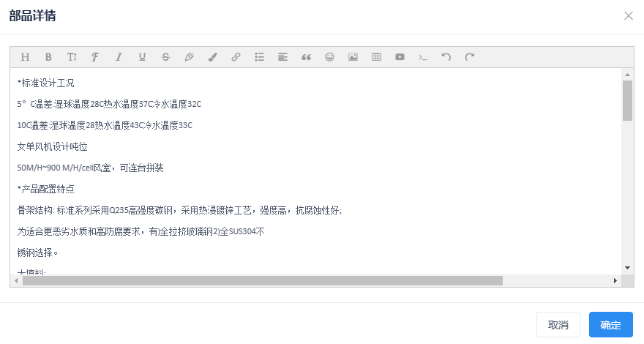The width and height of the screenshot is (644, 344).
Task: Open the text alignment options
Action: [x=282, y=57]
